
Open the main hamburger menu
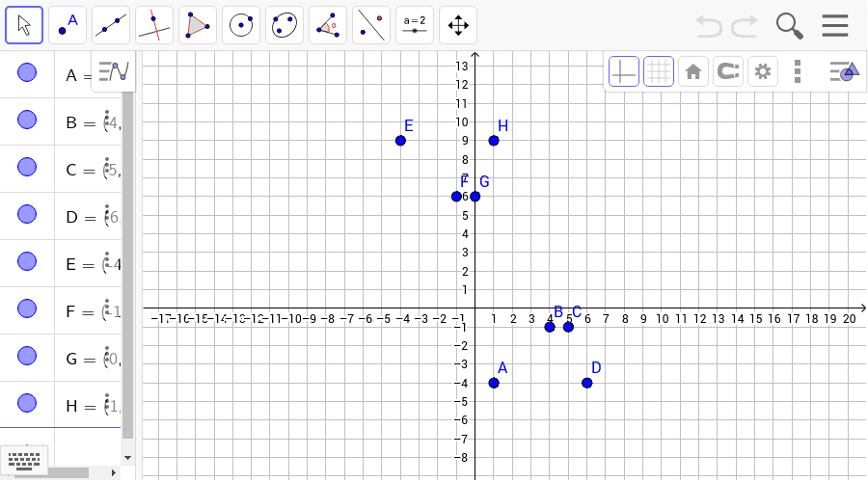tap(835, 25)
